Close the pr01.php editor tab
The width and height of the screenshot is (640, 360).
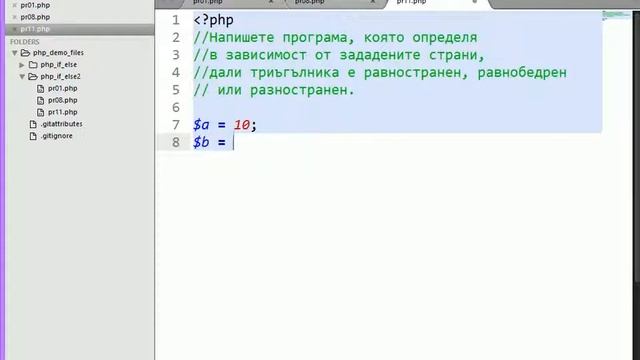coord(271,2)
